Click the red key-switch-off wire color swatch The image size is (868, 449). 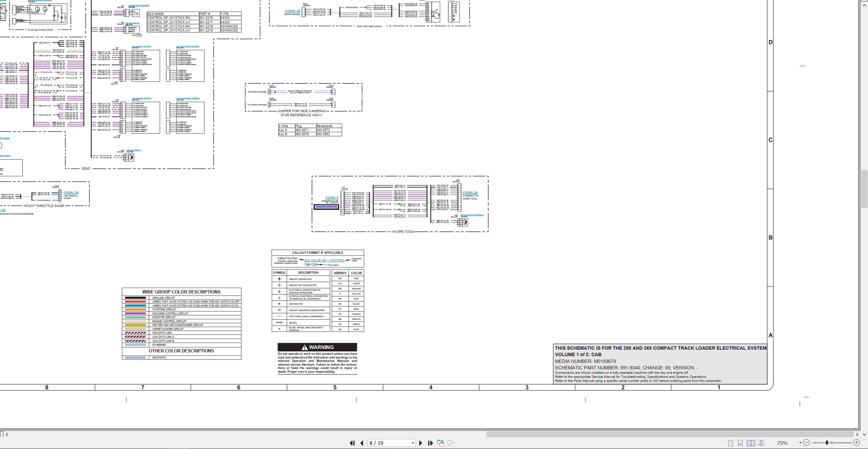[135, 302]
